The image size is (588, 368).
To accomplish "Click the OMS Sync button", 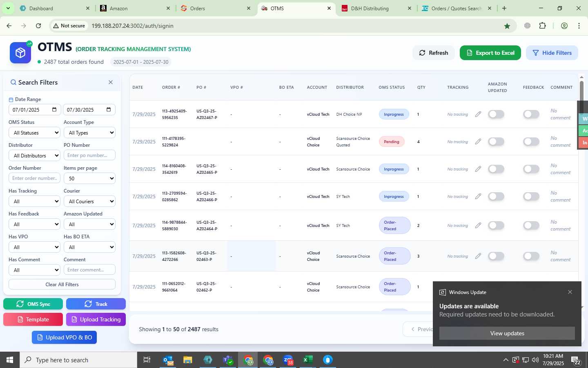I will point(33,304).
